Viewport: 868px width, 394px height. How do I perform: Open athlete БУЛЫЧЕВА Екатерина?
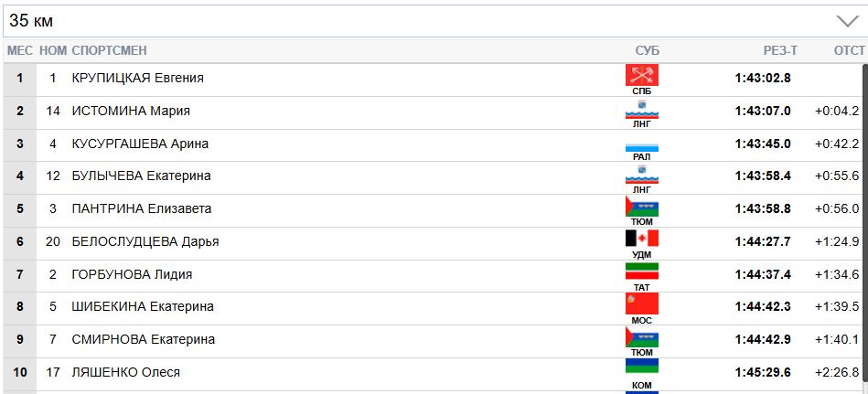tap(141, 176)
